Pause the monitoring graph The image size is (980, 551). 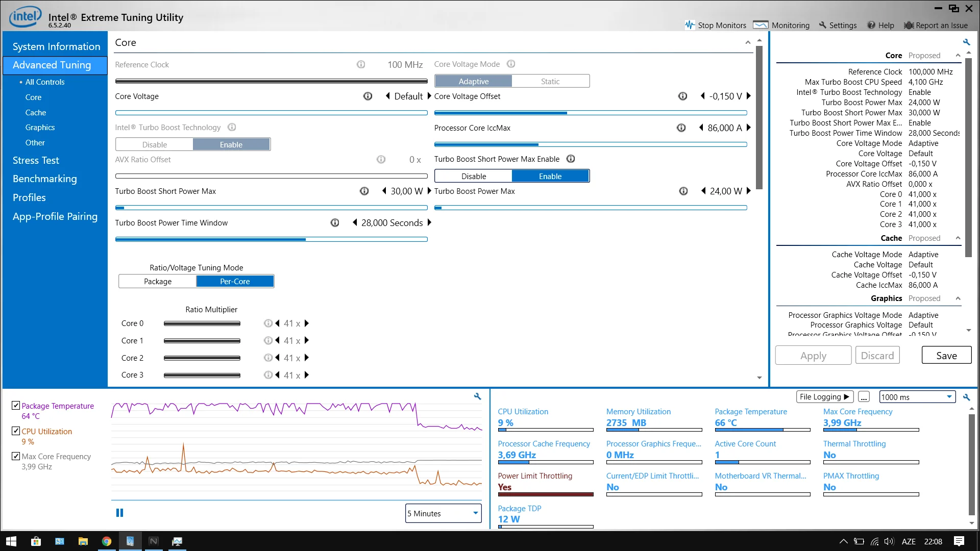pyautogui.click(x=119, y=513)
